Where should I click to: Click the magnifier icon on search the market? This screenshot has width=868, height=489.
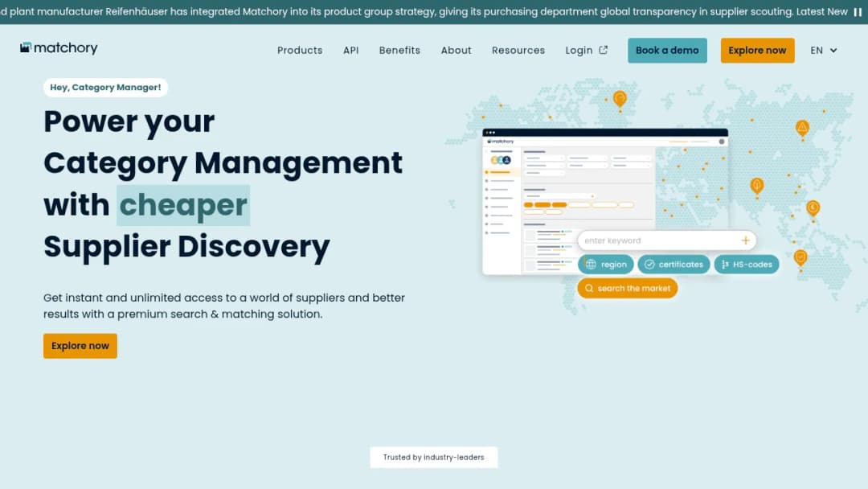coord(589,288)
